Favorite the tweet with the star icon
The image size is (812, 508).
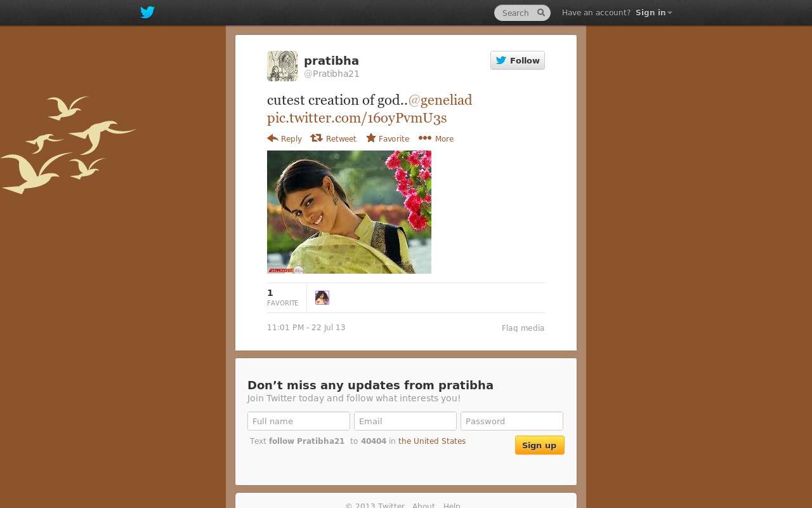(371, 138)
